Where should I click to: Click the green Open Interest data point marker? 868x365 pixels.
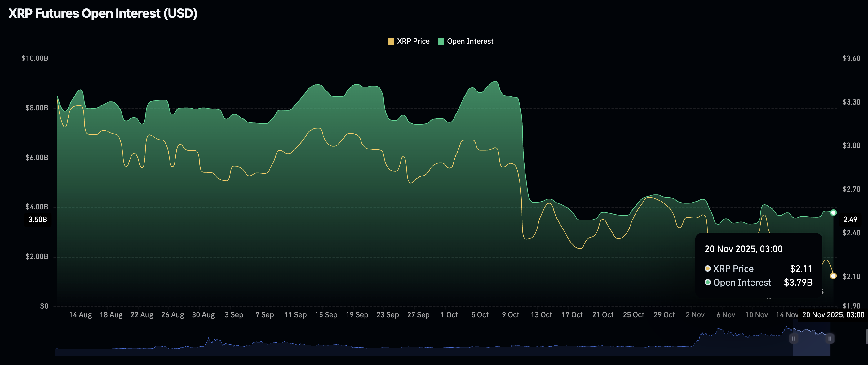[833, 213]
